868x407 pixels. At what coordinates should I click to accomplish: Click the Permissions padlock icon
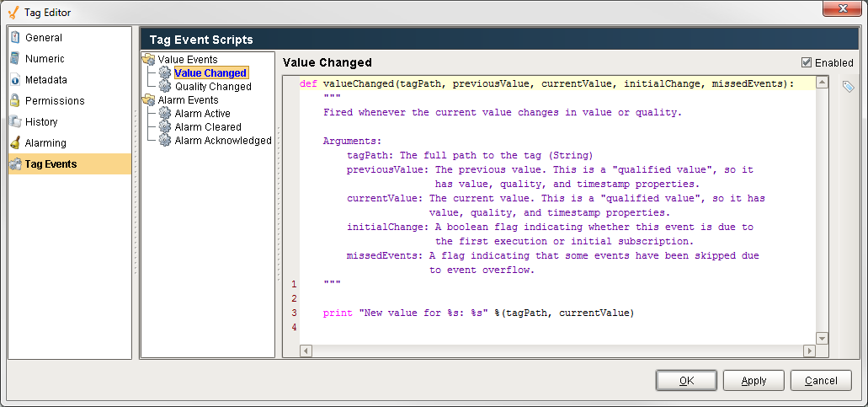[15, 101]
